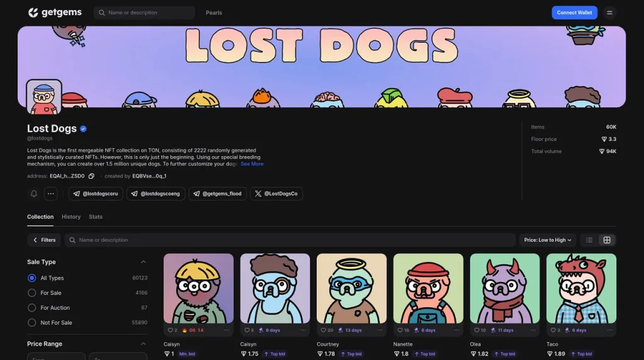The width and height of the screenshot is (644, 360).
Task: Like the Nanette card heart
Action: click(x=400, y=330)
